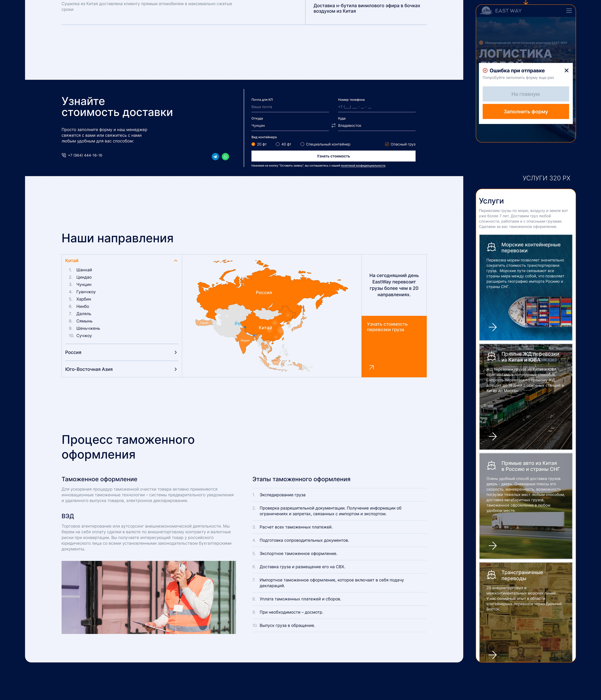601x700 pixels.
Task: Click the orange Узнать стоимость перевозки груза tile
Action: pos(394,346)
